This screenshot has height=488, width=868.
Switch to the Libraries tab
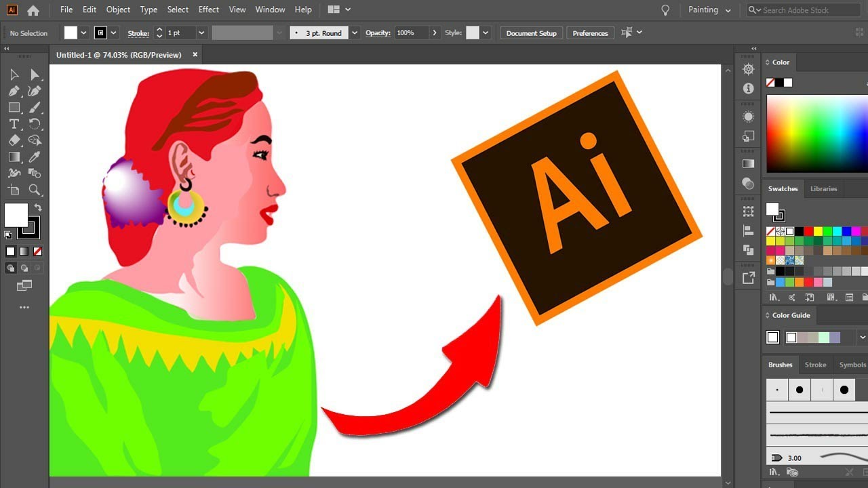coord(823,189)
